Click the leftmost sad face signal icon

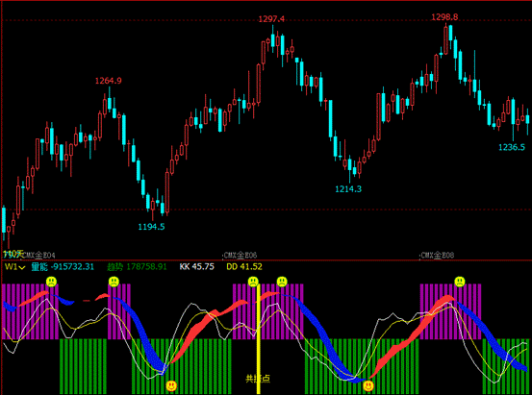coord(52,282)
